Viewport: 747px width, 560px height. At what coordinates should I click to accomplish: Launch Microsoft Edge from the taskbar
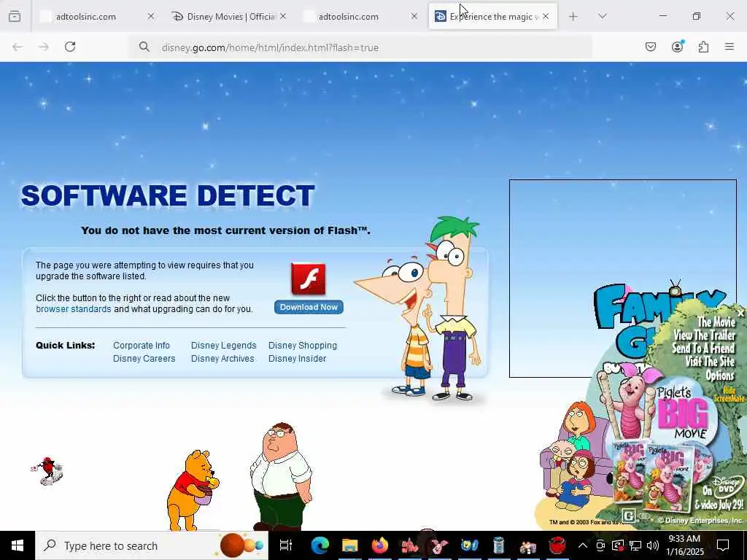pyautogui.click(x=320, y=545)
